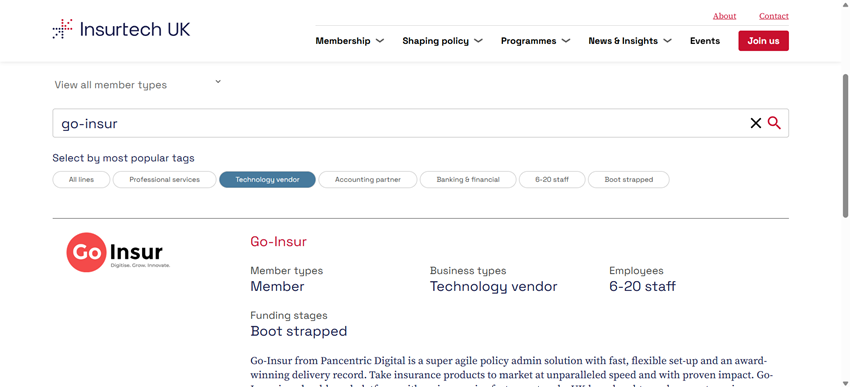Expand the Membership menu chevron
Screen dimensions: 850x387
[x=380, y=41]
